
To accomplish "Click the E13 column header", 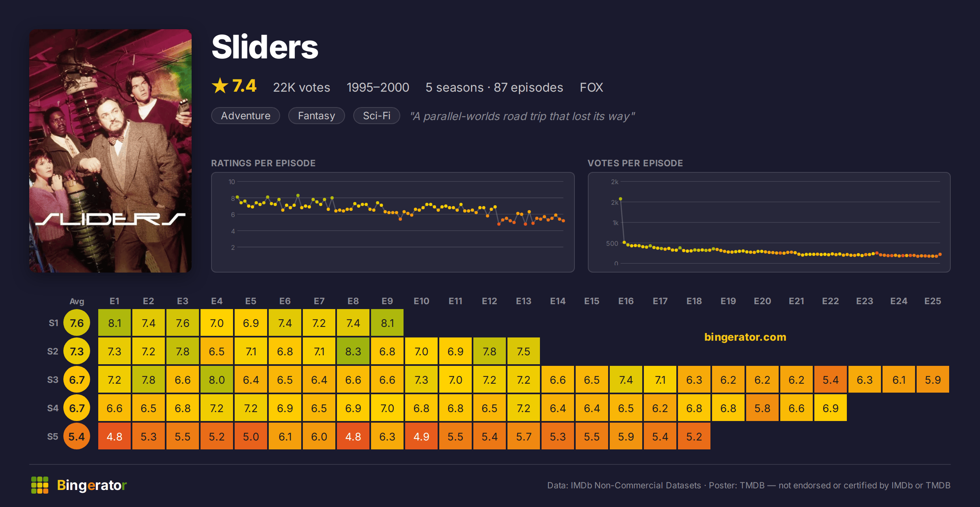I will [x=524, y=301].
